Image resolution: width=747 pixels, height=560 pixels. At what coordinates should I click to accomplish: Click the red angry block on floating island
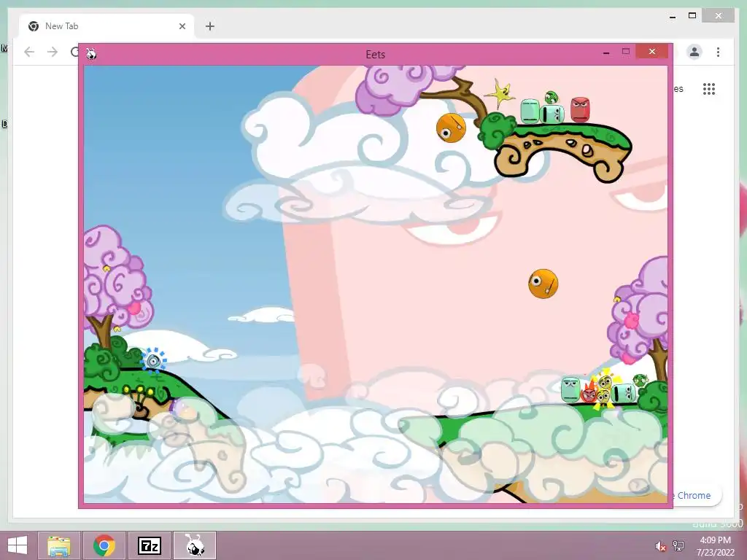pyautogui.click(x=580, y=109)
